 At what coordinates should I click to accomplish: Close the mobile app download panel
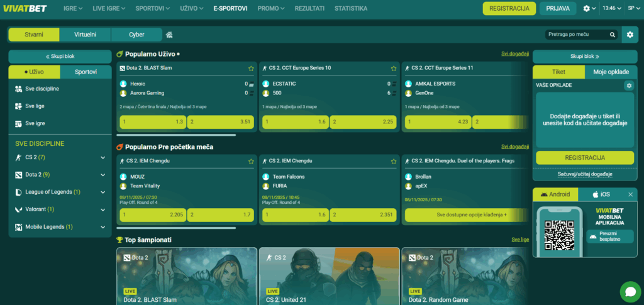click(x=630, y=194)
